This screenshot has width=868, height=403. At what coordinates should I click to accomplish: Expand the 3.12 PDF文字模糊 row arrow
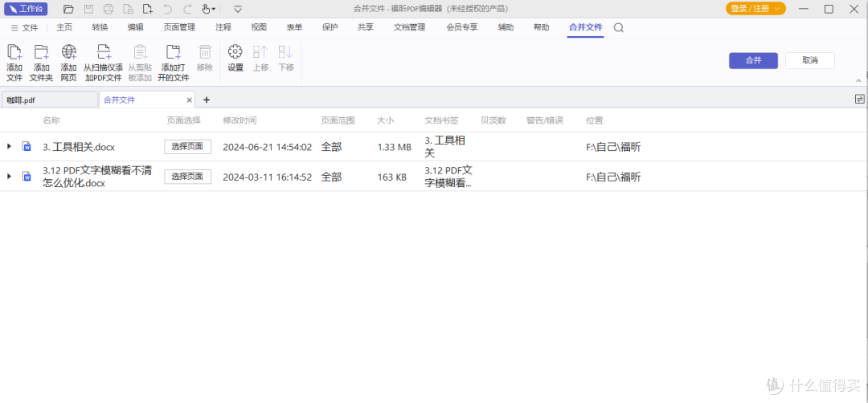click(9, 177)
